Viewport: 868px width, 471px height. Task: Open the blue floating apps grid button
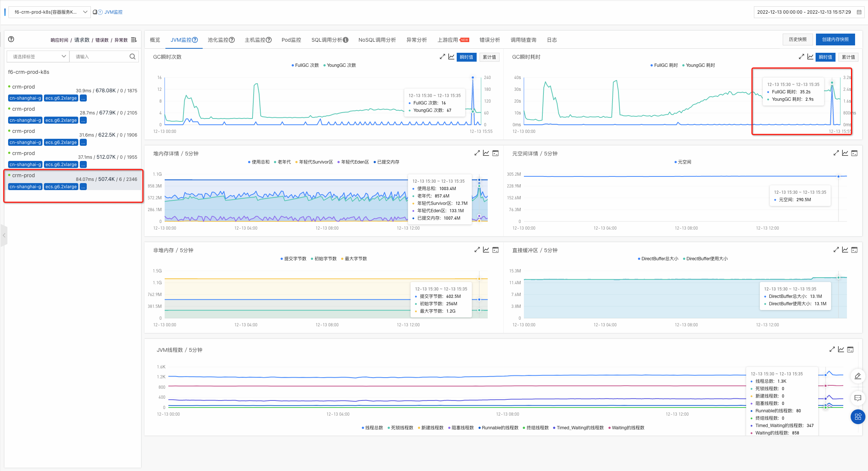(x=858, y=417)
